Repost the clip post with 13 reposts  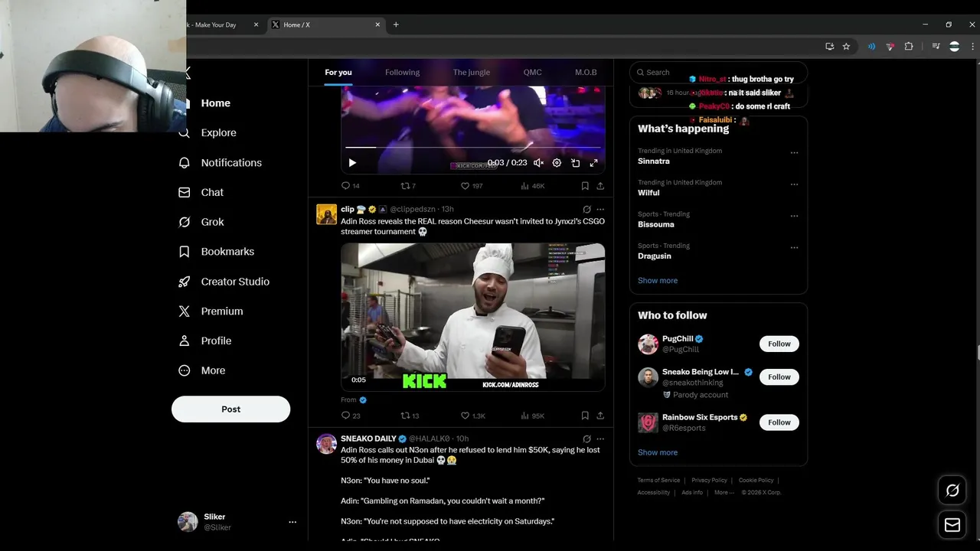(410, 416)
